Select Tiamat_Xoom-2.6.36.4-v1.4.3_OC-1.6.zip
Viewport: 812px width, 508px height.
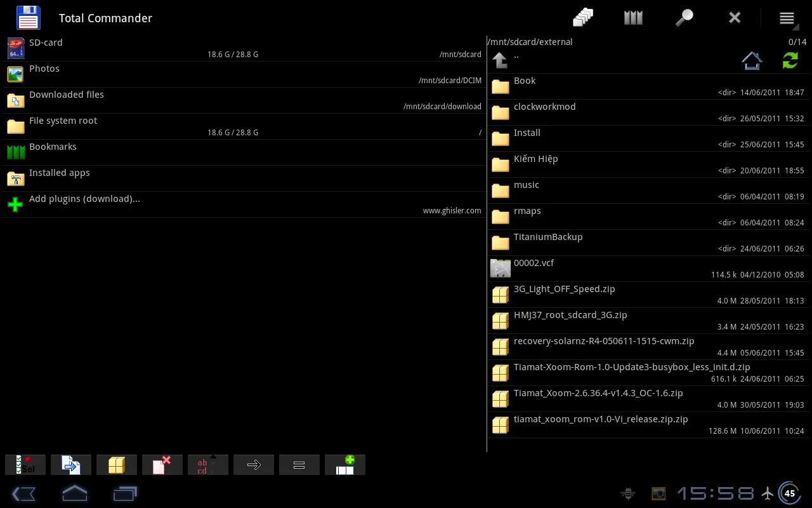coord(647,399)
